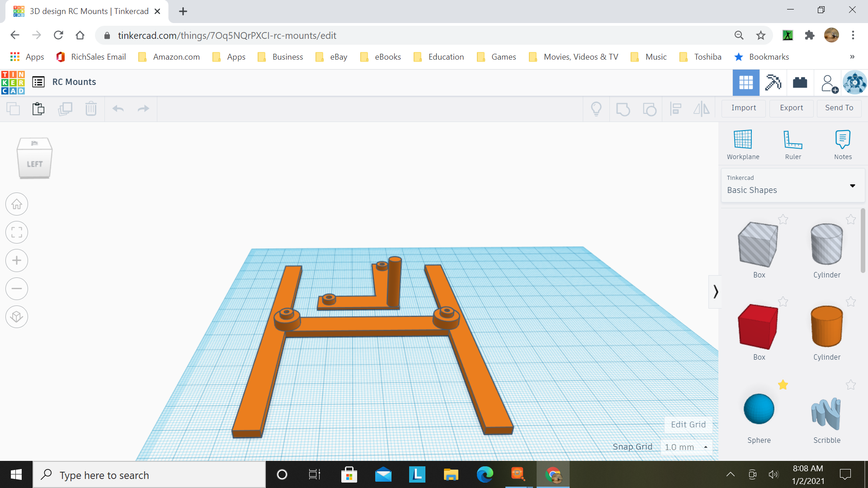Toggle the light bulb Show All icon

(x=596, y=109)
